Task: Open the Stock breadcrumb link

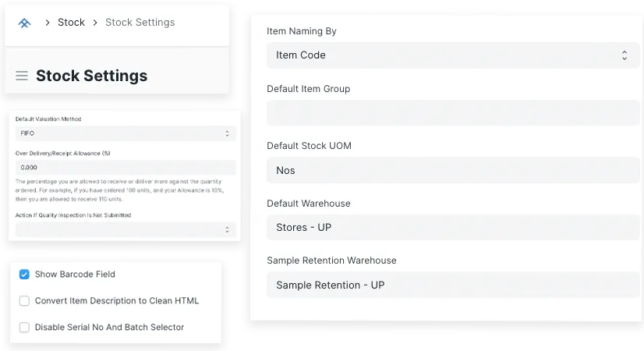Action: tap(71, 23)
